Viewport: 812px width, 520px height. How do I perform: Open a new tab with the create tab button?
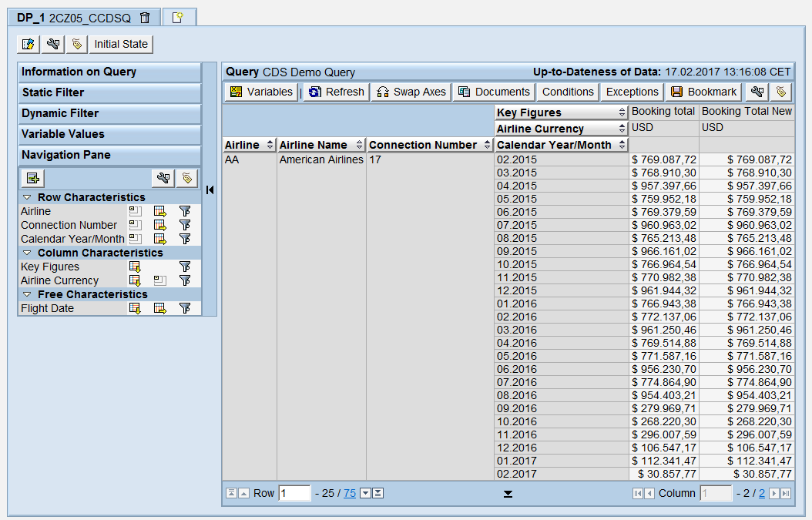pyautogui.click(x=178, y=17)
